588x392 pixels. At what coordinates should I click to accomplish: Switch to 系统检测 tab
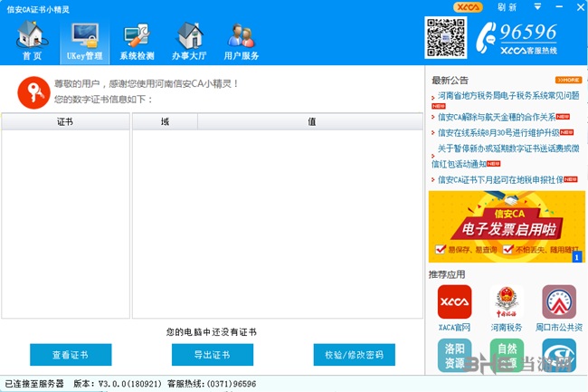point(137,42)
